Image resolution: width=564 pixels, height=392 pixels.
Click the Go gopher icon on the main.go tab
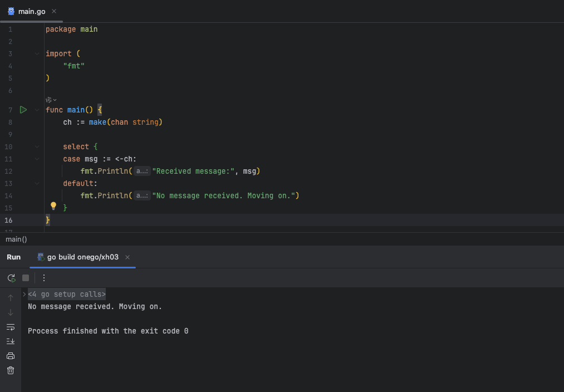click(x=11, y=11)
